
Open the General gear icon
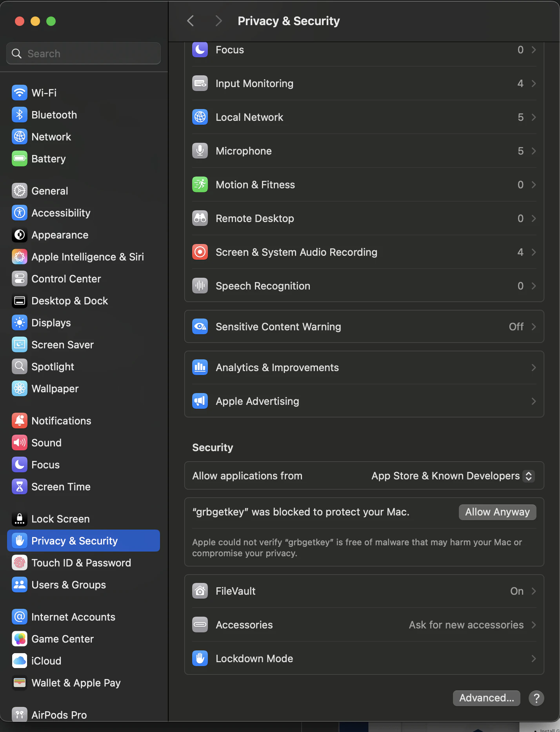[20, 191]
